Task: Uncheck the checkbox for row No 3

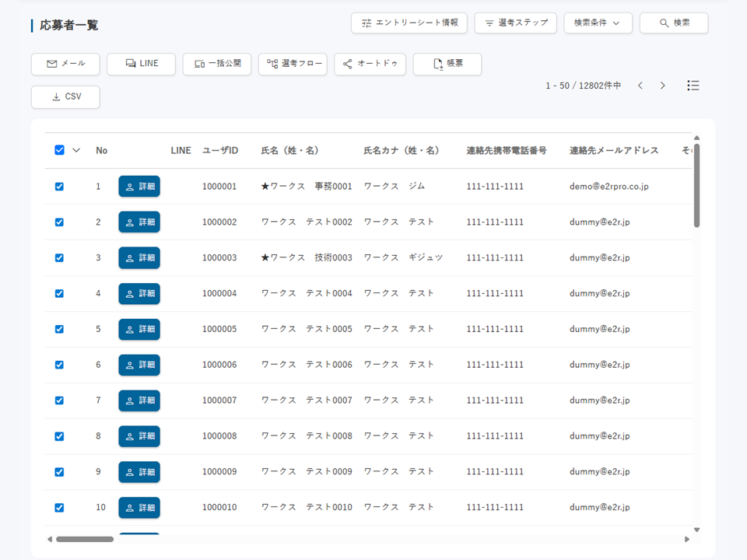Action: click(59, 257)
